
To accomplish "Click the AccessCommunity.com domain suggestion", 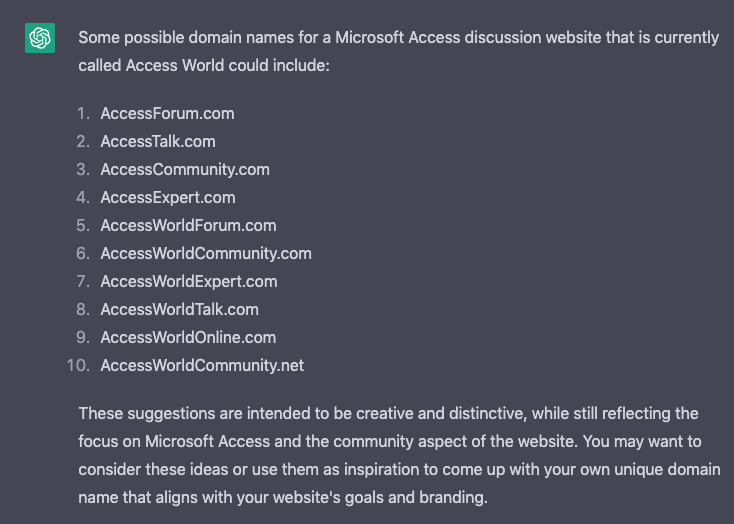I will [x=185, y=170].
